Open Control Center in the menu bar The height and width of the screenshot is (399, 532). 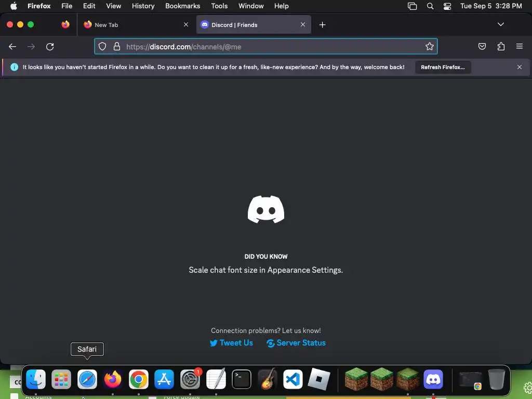(447, 6)
